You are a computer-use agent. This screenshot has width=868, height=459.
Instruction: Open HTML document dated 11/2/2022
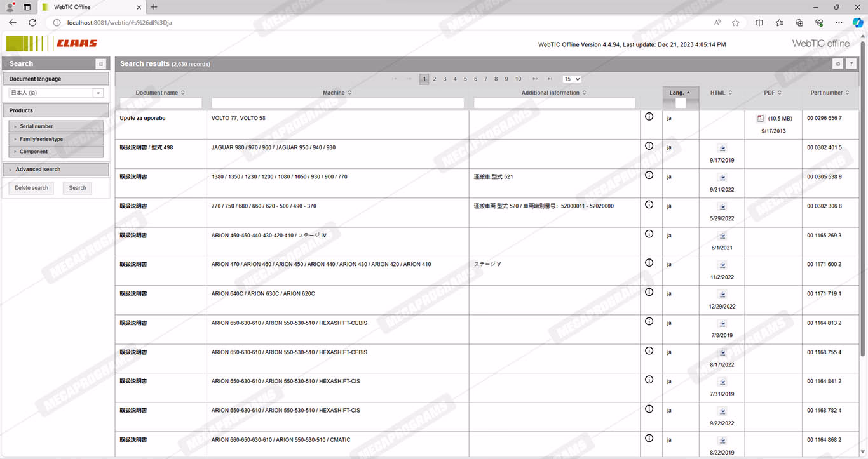(722, 265)
